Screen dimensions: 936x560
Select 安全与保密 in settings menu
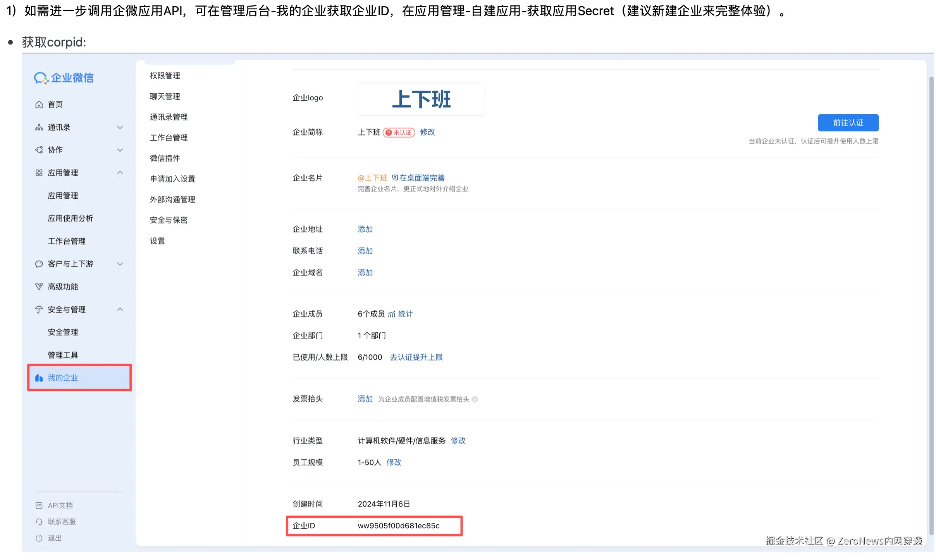[169, 220]
